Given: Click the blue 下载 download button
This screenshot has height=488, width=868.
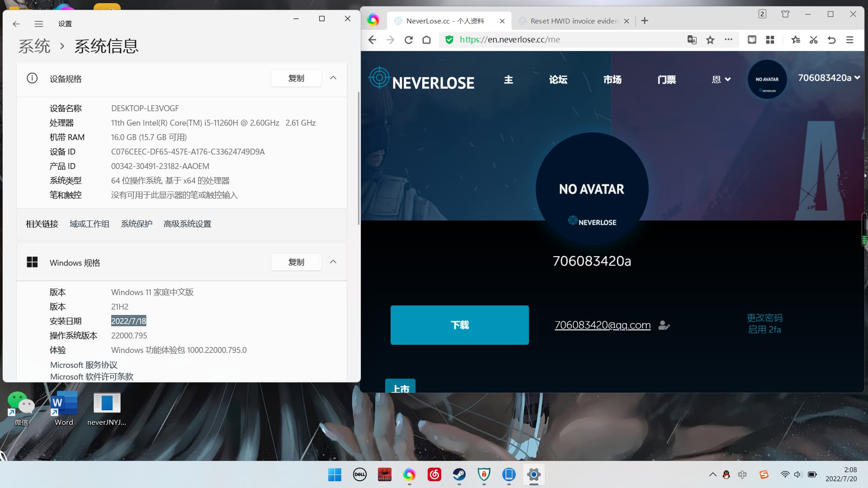Looking at the screenshot, I should [x=459, y=325].
